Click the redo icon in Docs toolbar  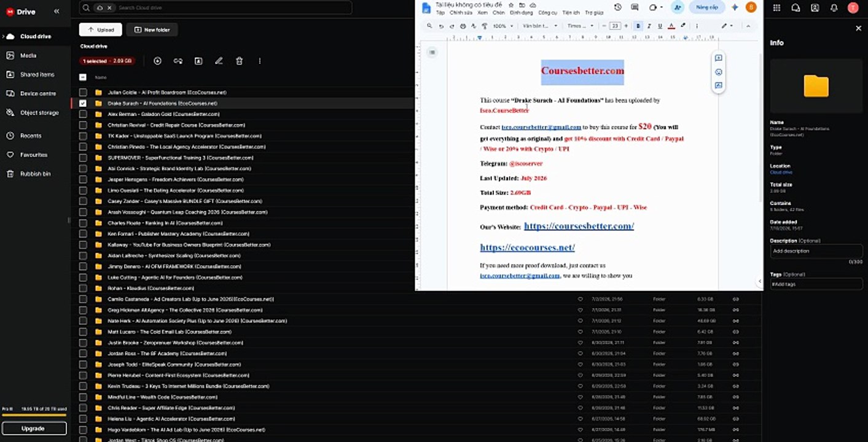click(452, 26)
